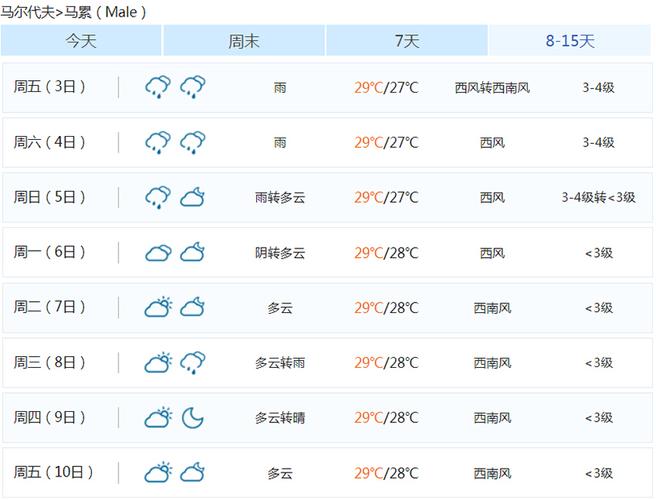Select the 周一（6日） date label
This screenshot has width=656, height=500.
coord(49,252)
